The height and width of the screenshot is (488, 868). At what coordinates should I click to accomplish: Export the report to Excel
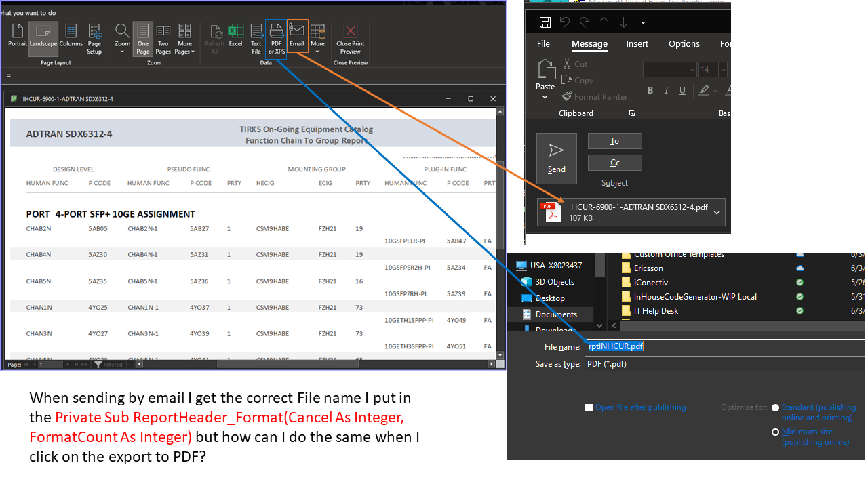[235, 35]
